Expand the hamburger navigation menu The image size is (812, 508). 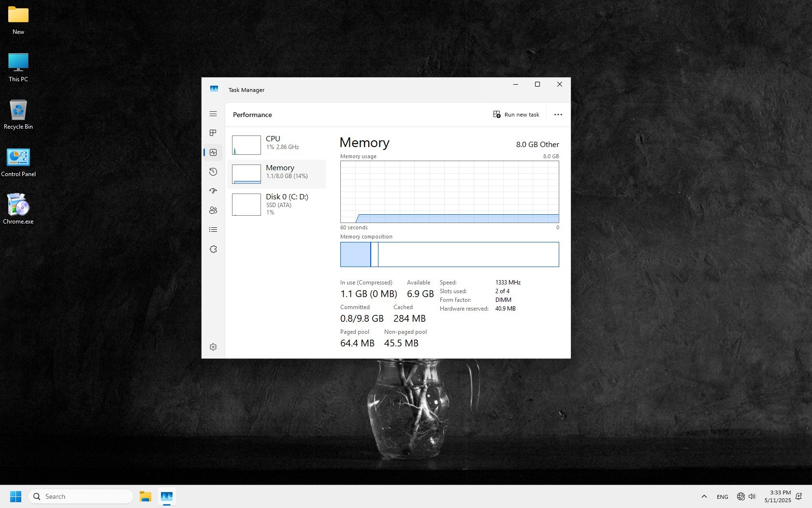point(213,114)
